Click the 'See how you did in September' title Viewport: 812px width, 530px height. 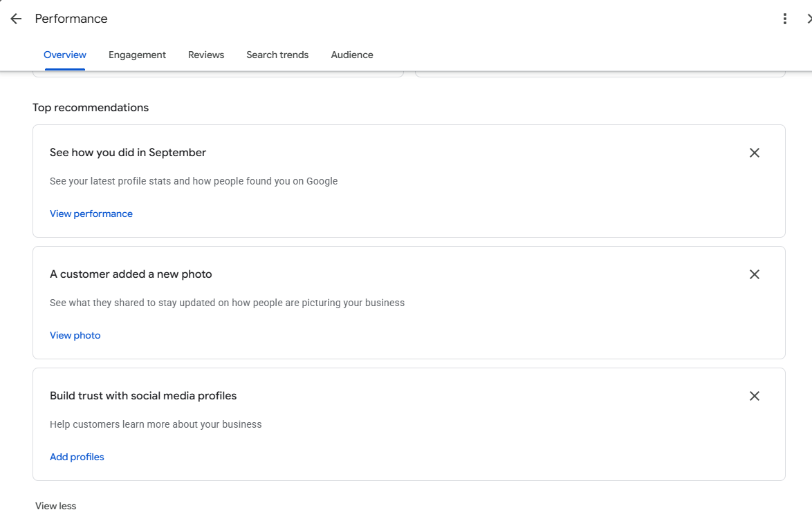point(128,153)
